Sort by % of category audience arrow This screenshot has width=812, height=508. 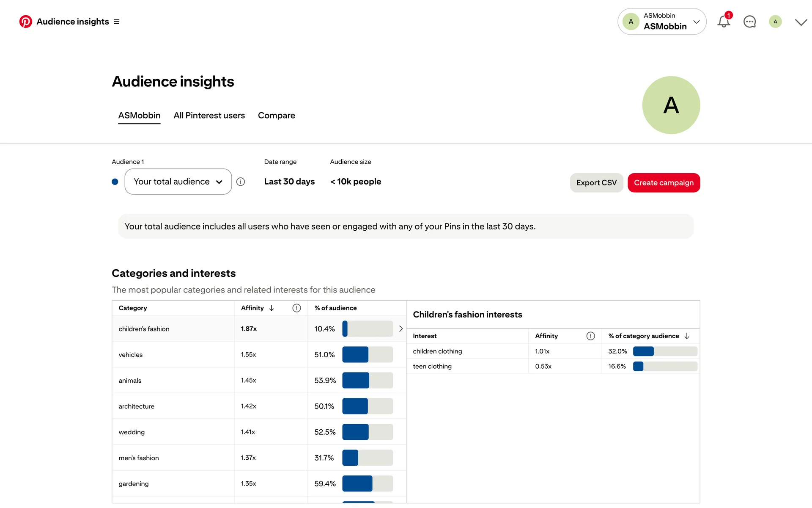pos(687,336)
